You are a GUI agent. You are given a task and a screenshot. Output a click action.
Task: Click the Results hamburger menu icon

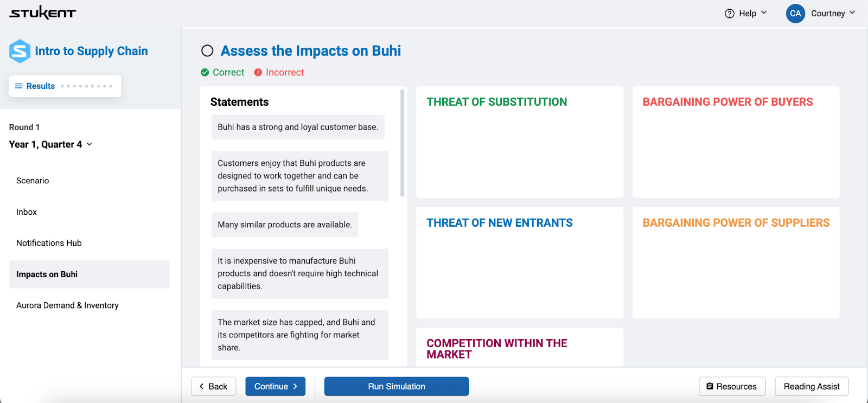18,86
